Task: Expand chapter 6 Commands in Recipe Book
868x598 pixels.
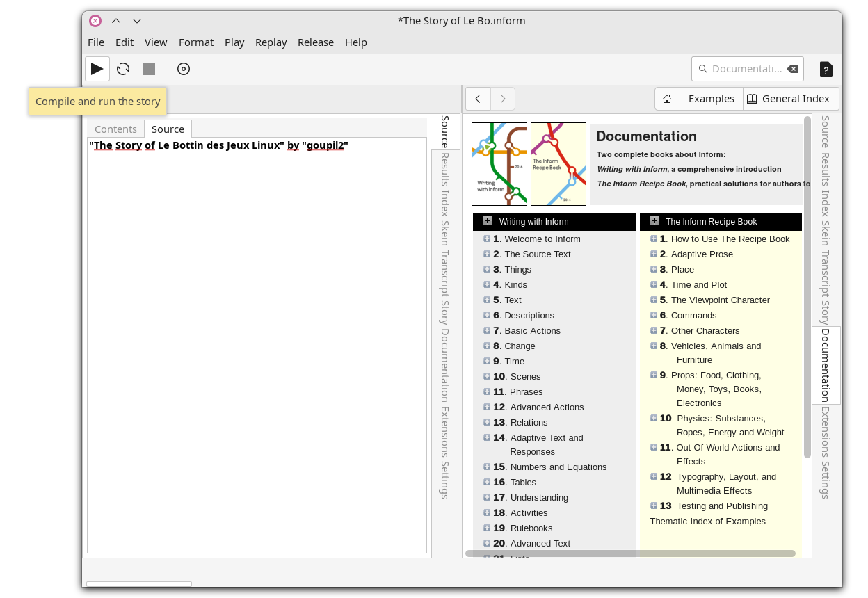Action: pyautogui.click(x=654, y=315)
